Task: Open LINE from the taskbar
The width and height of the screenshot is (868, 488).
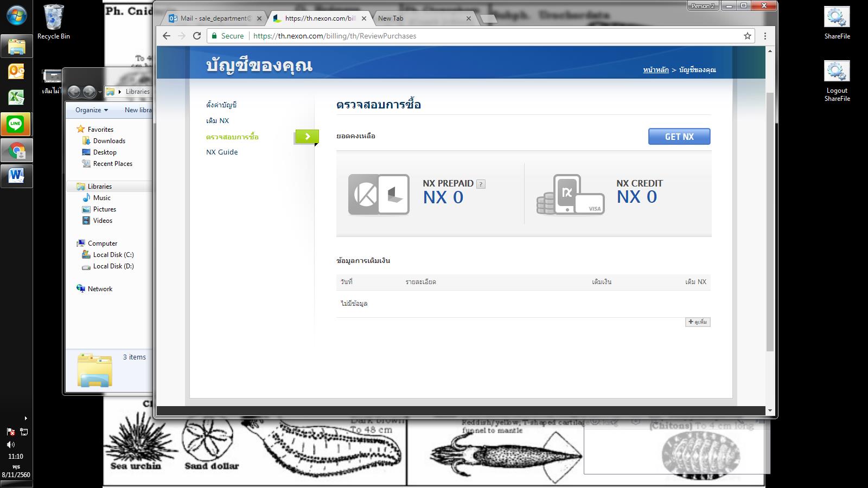Action: click(16, 124)
